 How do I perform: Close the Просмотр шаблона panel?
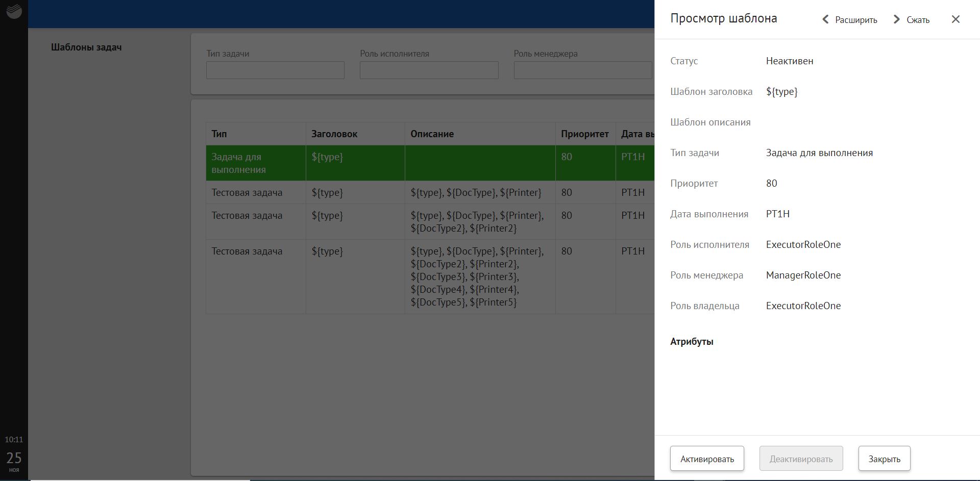(955, 19)
